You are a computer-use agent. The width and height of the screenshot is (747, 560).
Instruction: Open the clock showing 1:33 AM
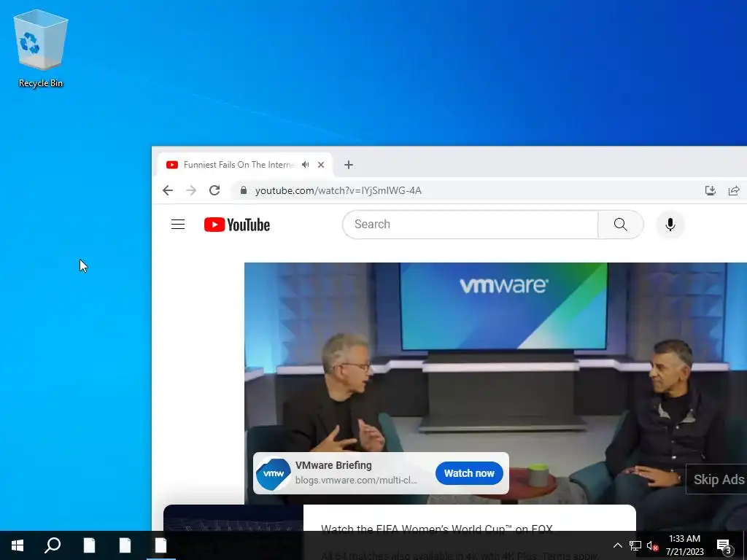coord(684,545)
